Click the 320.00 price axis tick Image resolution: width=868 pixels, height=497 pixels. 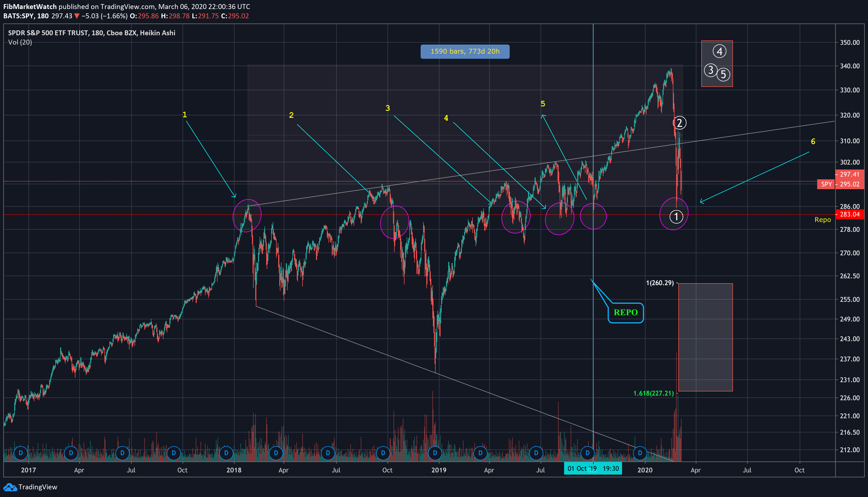click(x=850, y=115)
